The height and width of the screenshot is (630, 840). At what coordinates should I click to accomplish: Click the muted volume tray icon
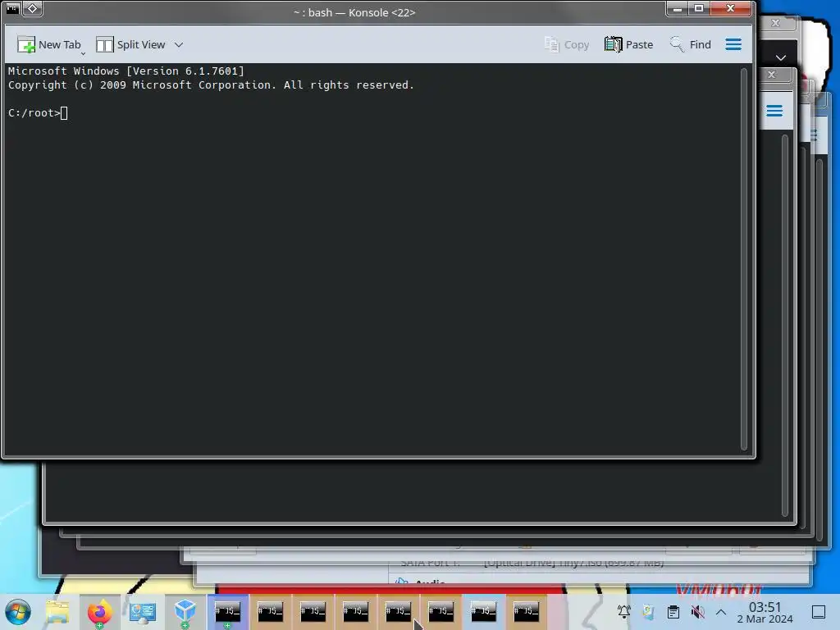pos(697,612)
